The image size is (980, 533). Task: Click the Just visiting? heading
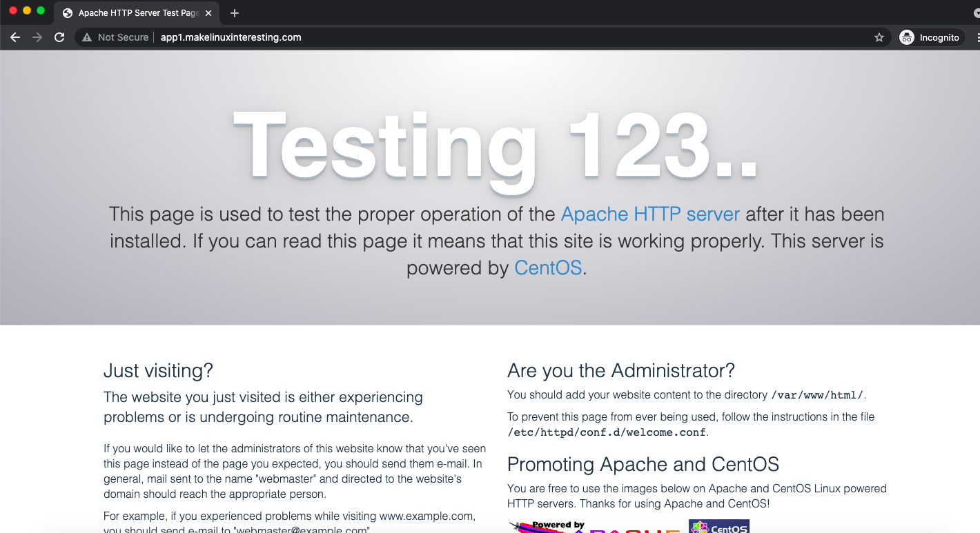158,370
